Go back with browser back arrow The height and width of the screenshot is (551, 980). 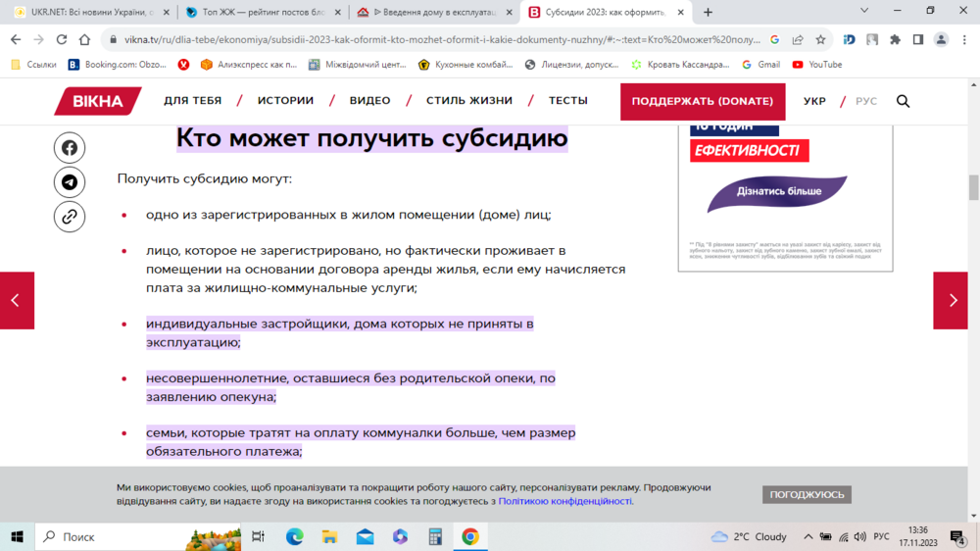(16, 39)
